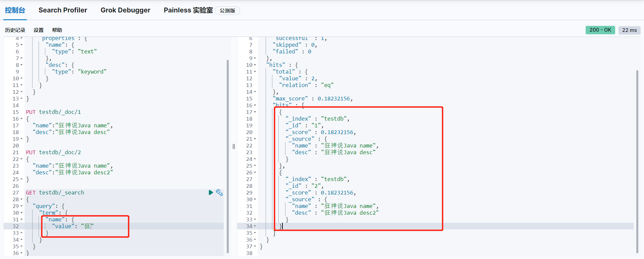Image resolution: width=644 pixels, height=259 pixels.
Task: Collapse term fold at request line 30
Action: click(x=21, y=213)
